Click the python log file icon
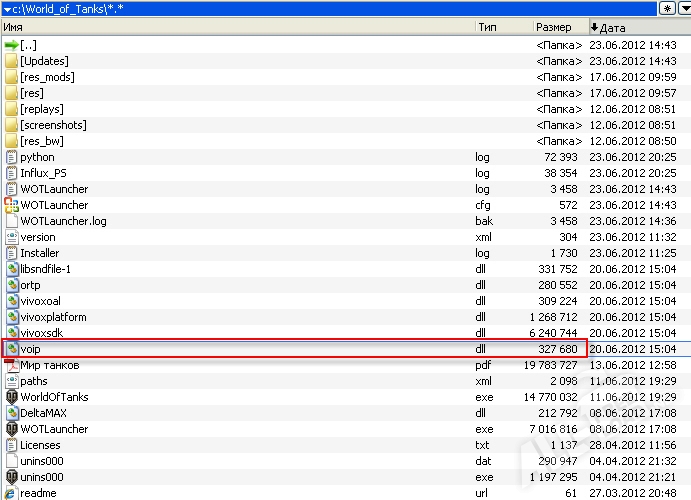Screen dimensions: 691x500 tap(11, 157)
